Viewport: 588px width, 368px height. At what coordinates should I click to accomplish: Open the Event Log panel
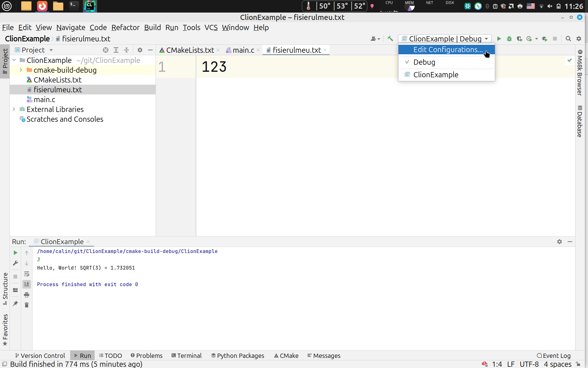coord(554,355)
